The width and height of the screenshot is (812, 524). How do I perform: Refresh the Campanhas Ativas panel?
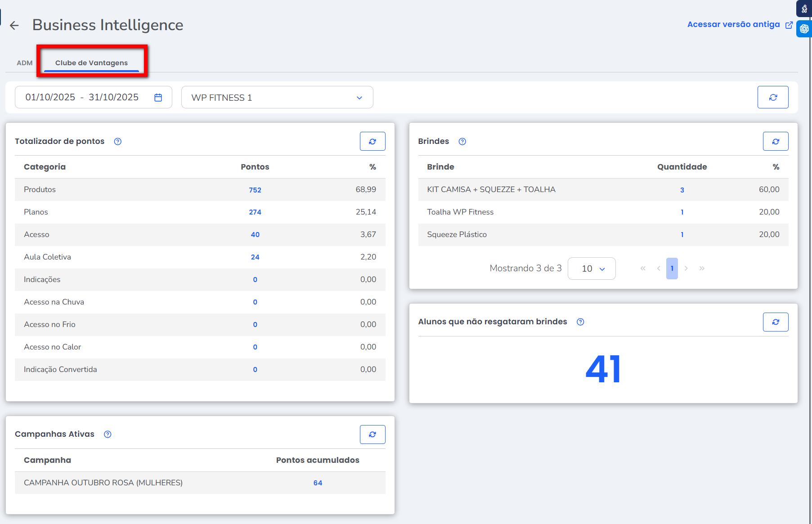tap(372, 434)
